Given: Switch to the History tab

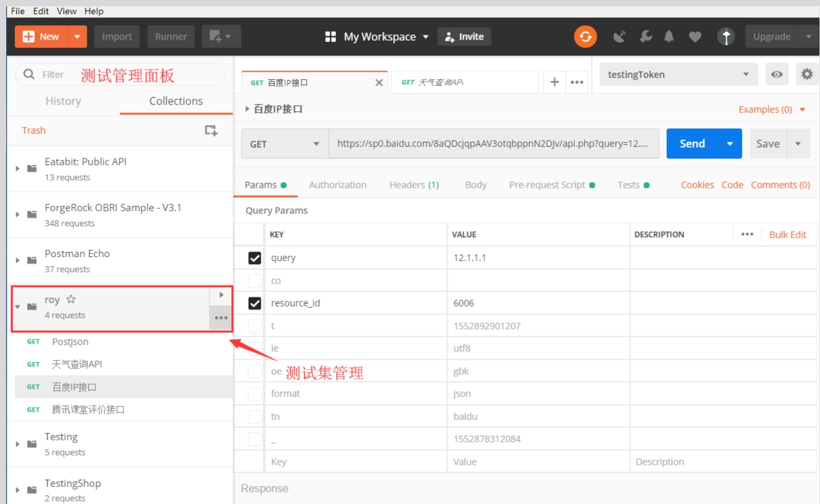Looking at the screenshot, I should pyautogui.click(x=63, y=101).
